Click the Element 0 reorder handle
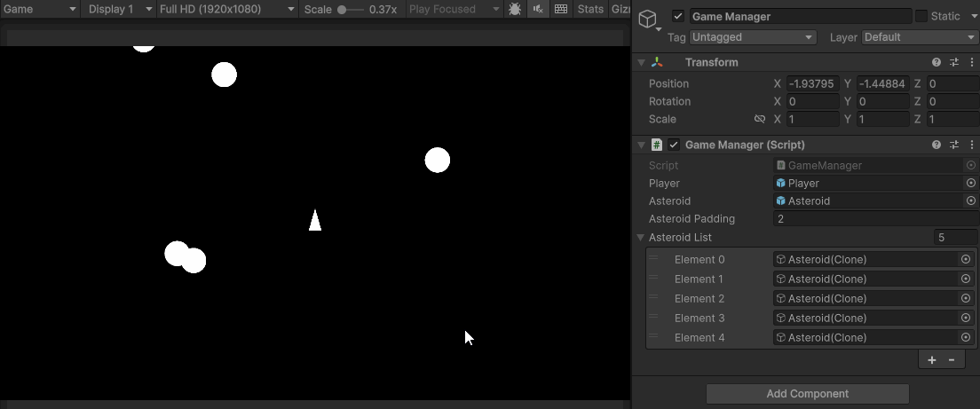 pyautogui.click(x=653, y=258)
